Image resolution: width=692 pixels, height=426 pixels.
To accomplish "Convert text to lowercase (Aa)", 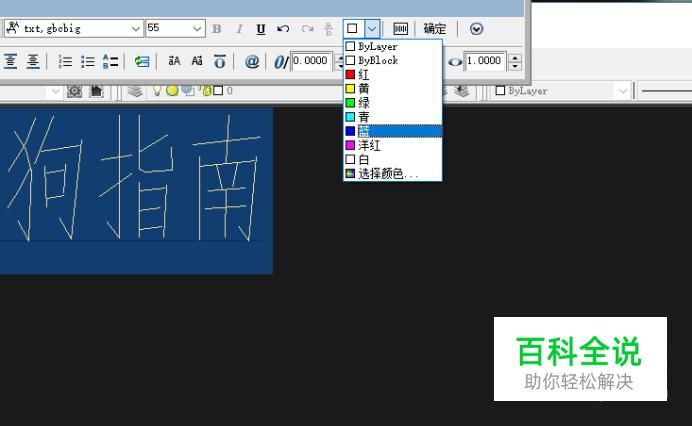I will tap(197, 61).
